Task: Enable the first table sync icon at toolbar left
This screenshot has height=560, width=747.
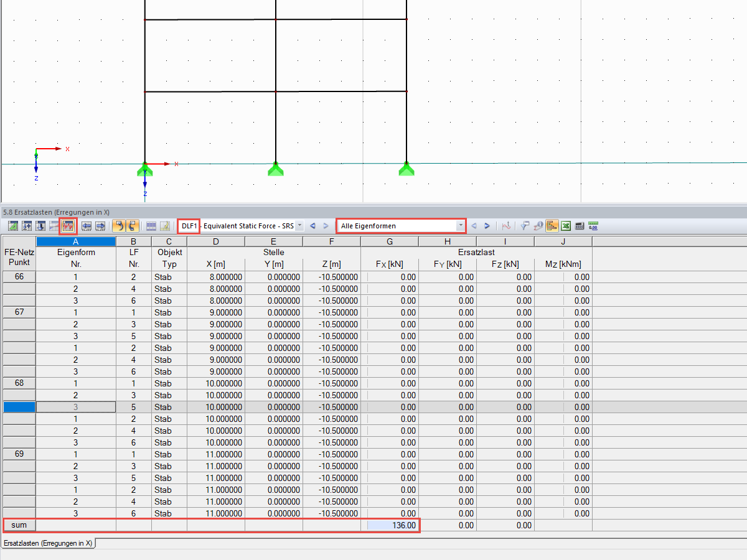Action: tap(14, 226)
